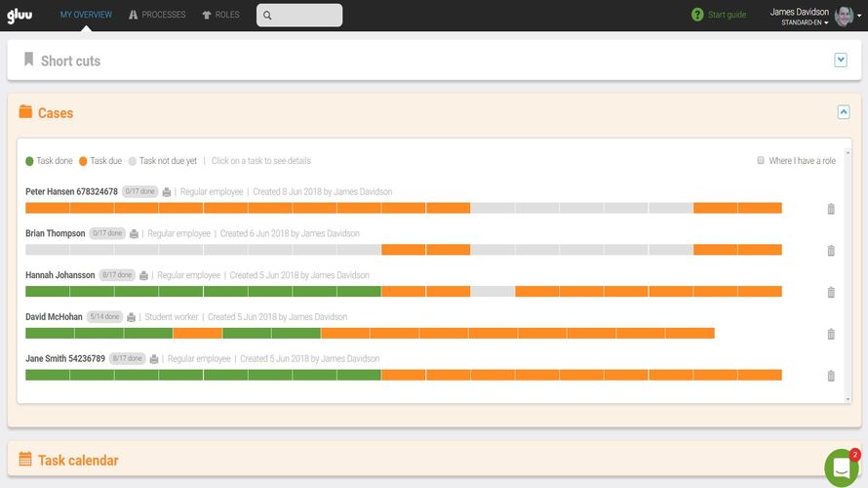Click Brian Thompson's 0/17 done badge
Screen dimensions: 868x488
[107, 233]
